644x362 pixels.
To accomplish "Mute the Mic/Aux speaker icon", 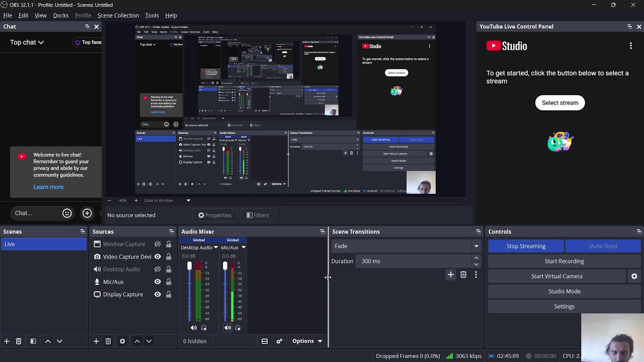I will (x=227, y=328).
